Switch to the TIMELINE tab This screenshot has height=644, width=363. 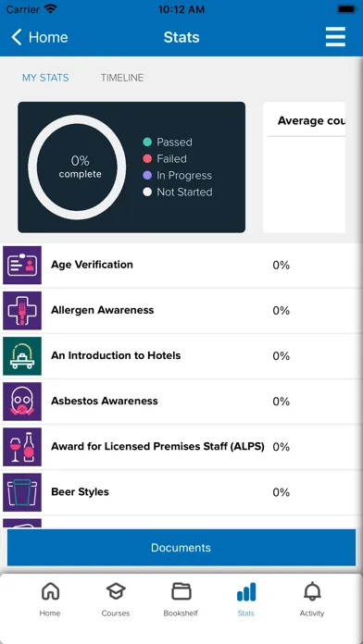click(122, 78)
